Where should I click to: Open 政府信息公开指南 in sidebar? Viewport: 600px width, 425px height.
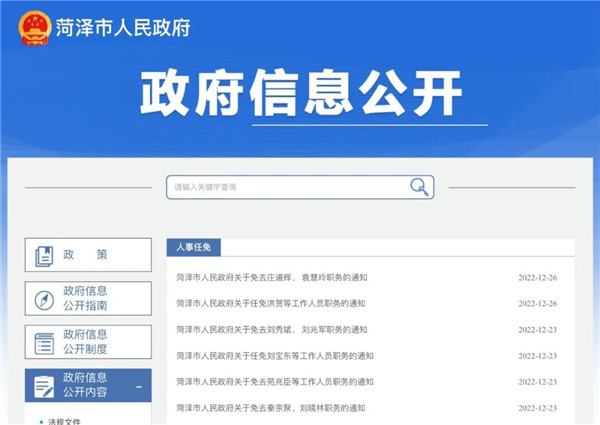tap(88, 298)
